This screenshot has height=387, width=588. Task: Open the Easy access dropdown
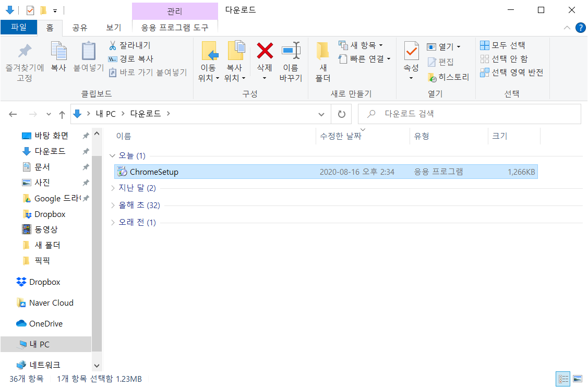(x=365, y=59)
